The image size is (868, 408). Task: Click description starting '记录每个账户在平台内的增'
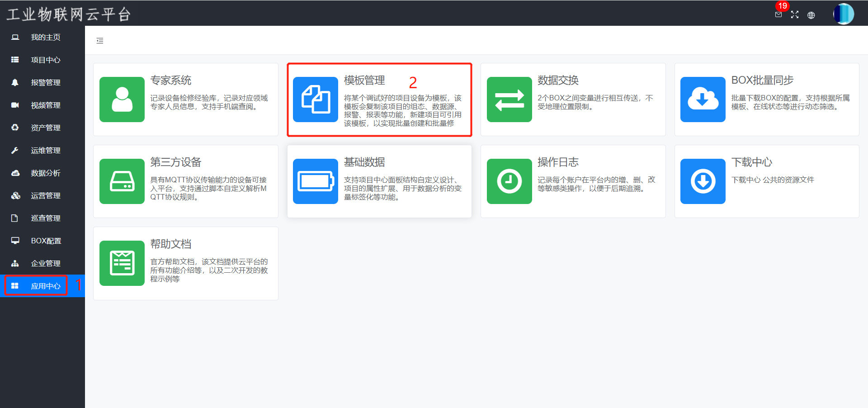[596, 184]
